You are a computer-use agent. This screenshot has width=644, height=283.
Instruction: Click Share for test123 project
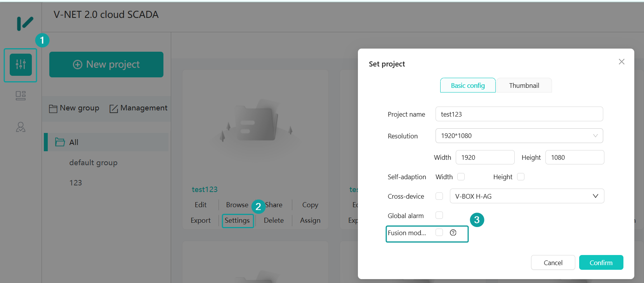click(x=274, y=205)
